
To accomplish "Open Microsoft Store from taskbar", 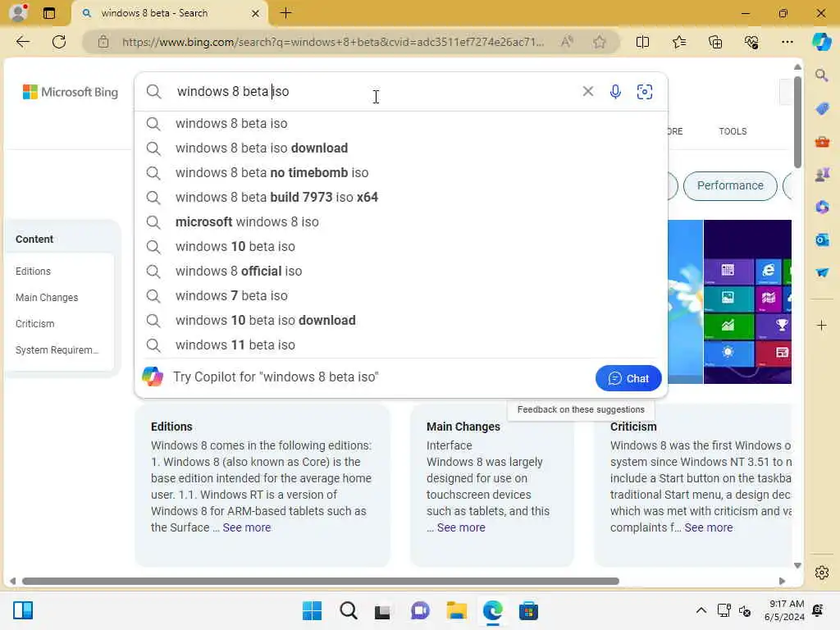I will coord(528,610).
